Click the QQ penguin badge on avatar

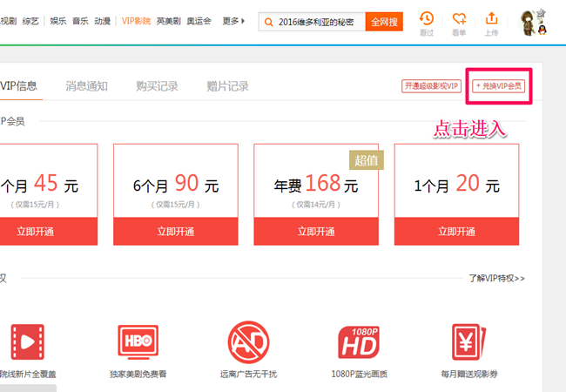(542, 30)
